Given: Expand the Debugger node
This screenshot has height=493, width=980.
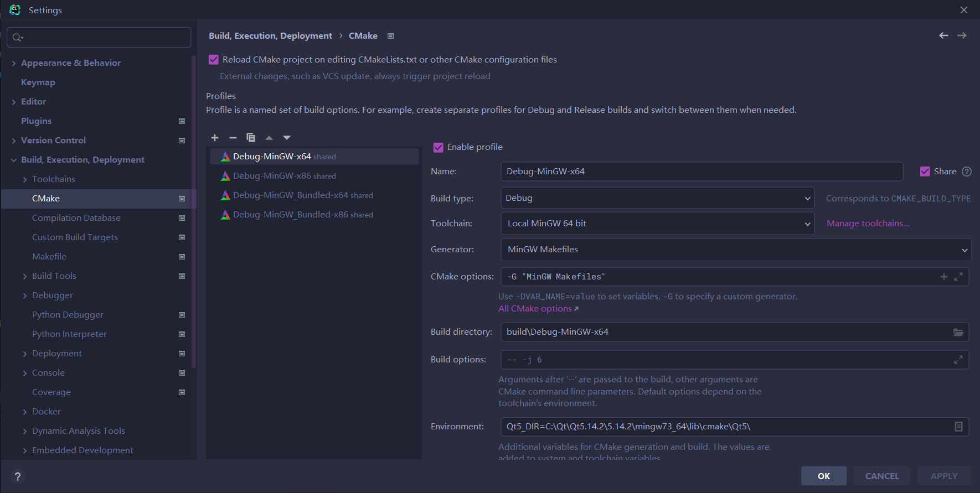Looking at the screenshot, I should (25, 296).
